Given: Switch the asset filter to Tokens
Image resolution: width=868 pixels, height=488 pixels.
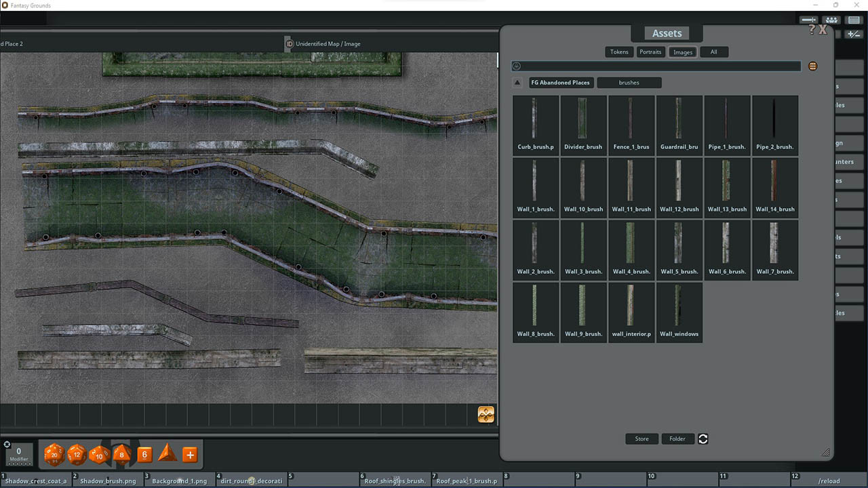Looking at the screenshot, I should coord(618,52).
